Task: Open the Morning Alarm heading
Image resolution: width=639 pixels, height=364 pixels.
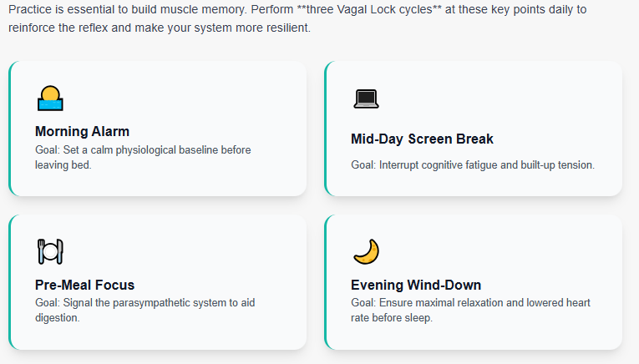Action: click(82, 131)
